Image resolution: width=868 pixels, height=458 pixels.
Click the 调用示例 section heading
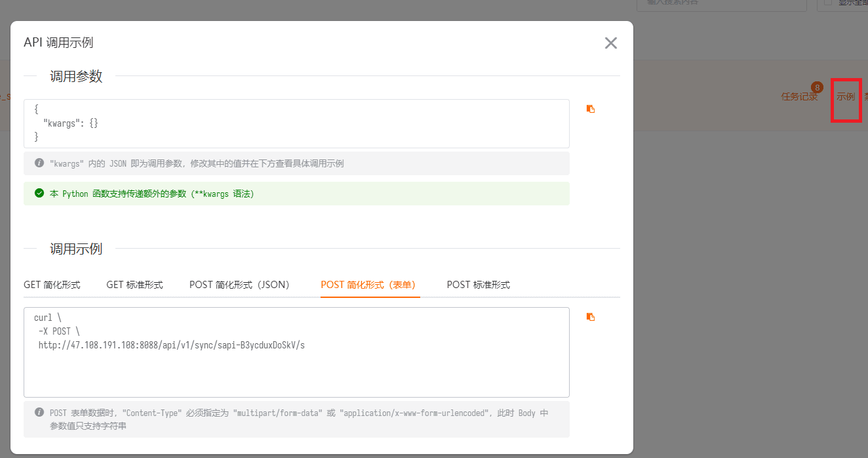point(76,249)
